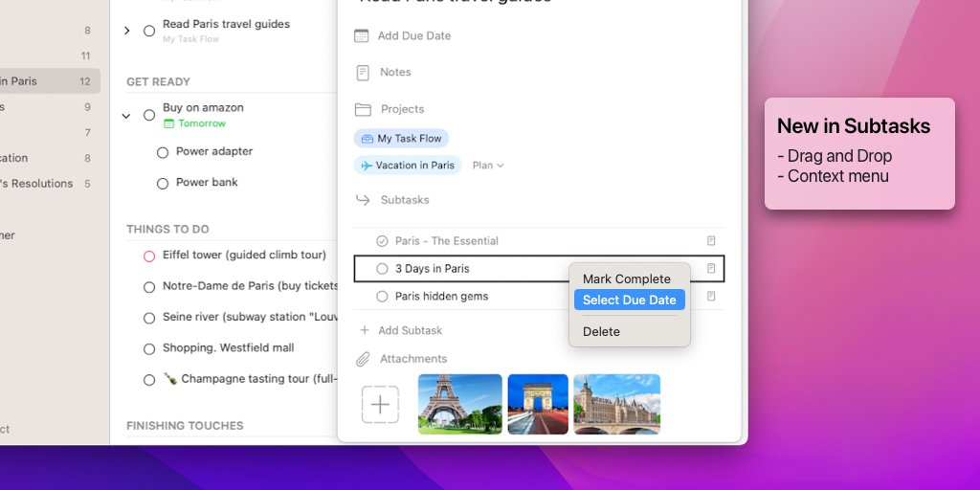Expand Read Paris travel guides subtasks
980x490 pixels.
(x=127, y=31)
